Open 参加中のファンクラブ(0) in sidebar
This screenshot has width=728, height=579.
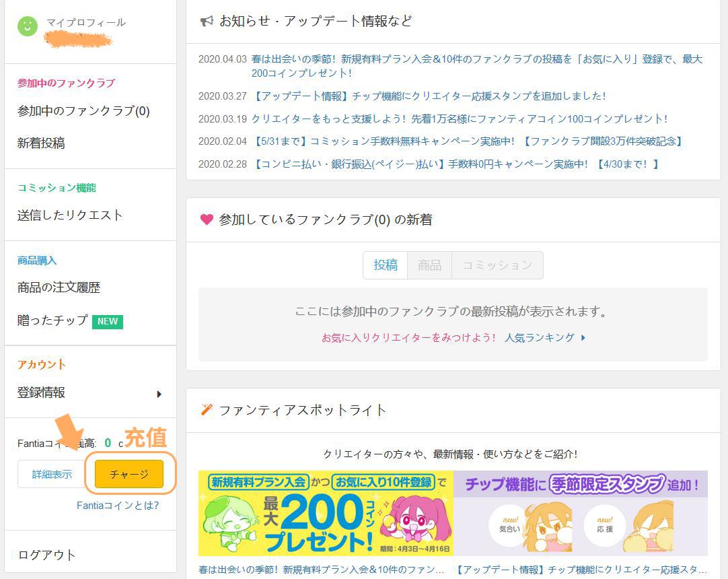coord(83,111)
